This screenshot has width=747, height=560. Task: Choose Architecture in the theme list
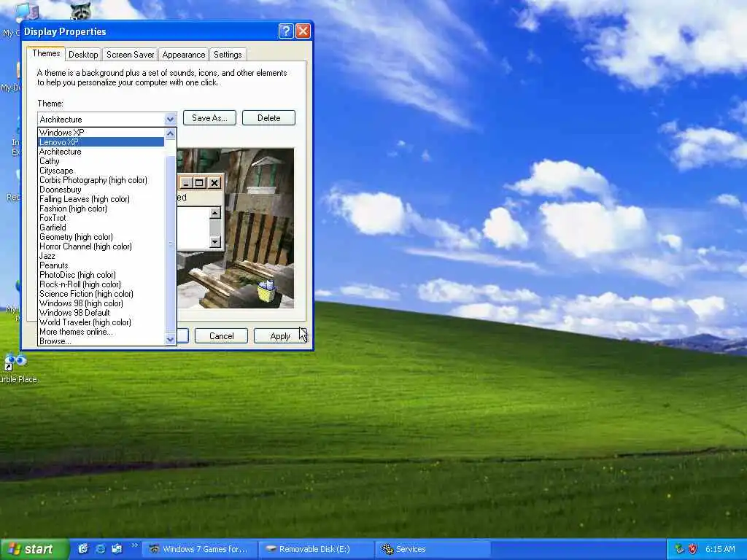(101, 152)
